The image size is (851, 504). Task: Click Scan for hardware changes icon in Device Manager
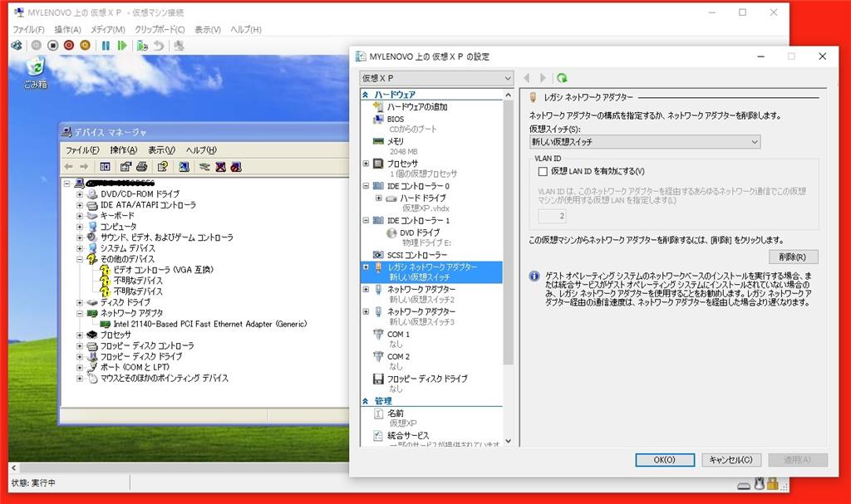pos(184,167)
